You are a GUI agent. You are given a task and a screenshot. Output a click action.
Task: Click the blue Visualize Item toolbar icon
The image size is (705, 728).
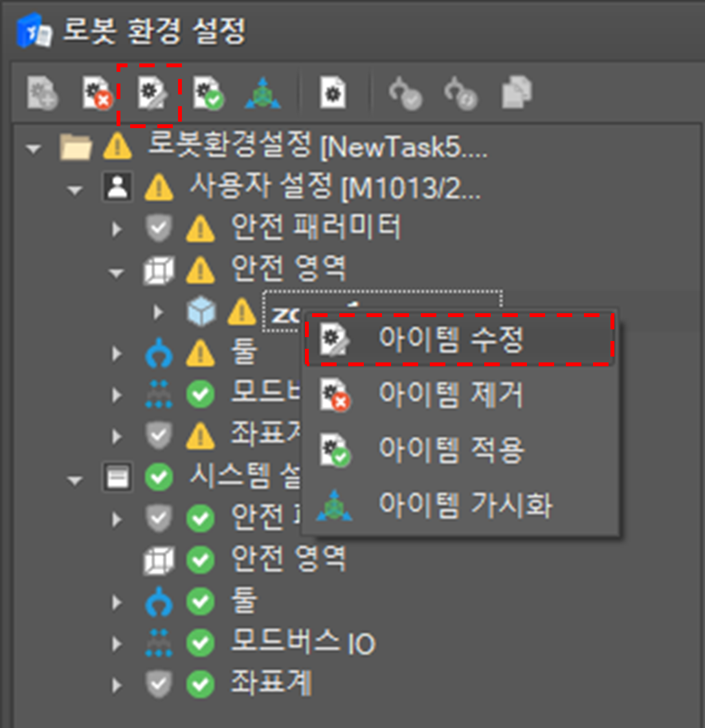point(263,94)
